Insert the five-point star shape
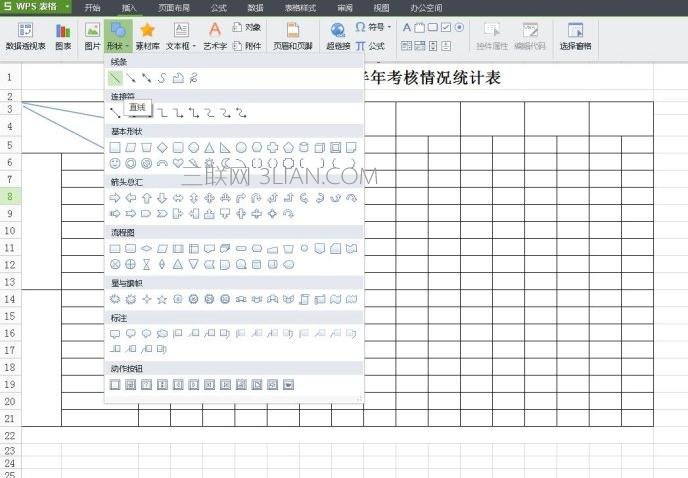The height and width of the screenshot is (478, 688). [162, 299]
